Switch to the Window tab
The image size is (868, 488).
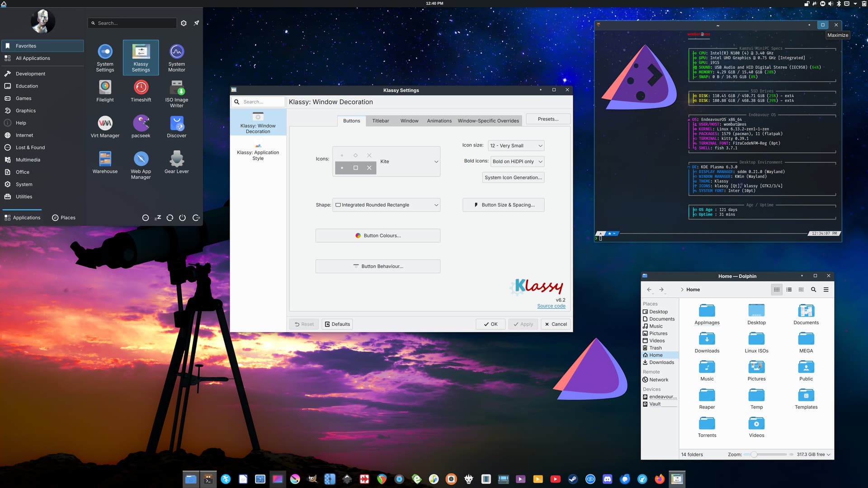[409, 121]
